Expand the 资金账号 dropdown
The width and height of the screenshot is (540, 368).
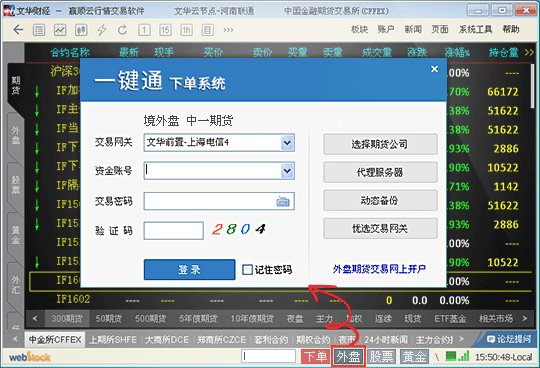point(288,171)
